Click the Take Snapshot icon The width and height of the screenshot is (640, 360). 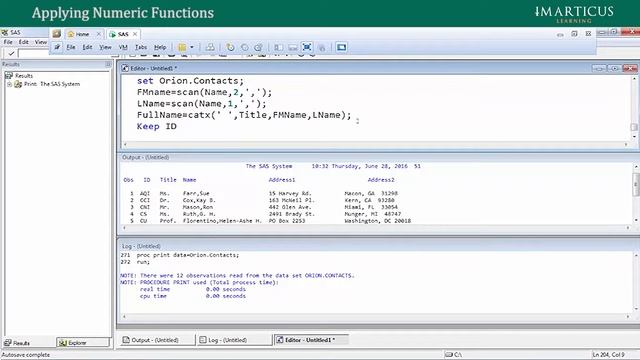[231, 47]
